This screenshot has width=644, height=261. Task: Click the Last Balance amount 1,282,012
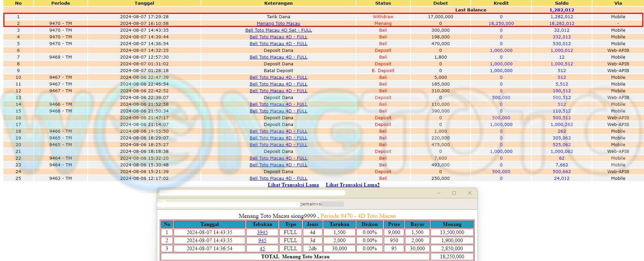click(561, 10)
